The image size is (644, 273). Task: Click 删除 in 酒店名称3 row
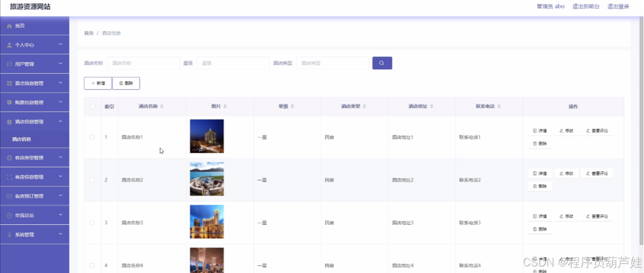540,229
